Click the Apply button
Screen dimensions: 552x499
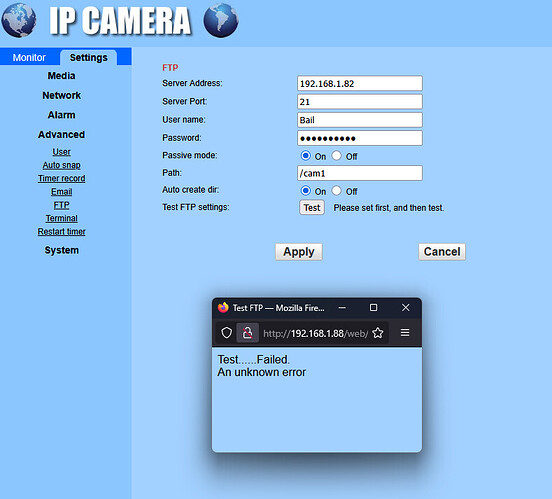tap(299, 252)
